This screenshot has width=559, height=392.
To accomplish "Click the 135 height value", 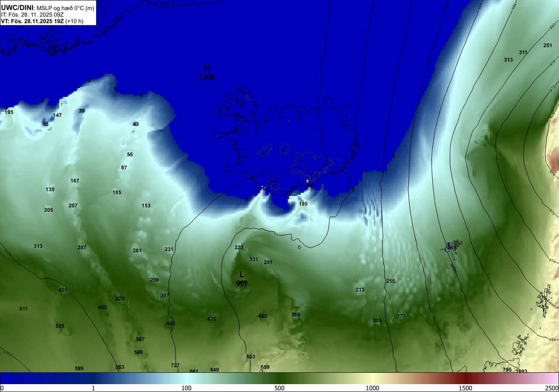I will pos(50,189).
